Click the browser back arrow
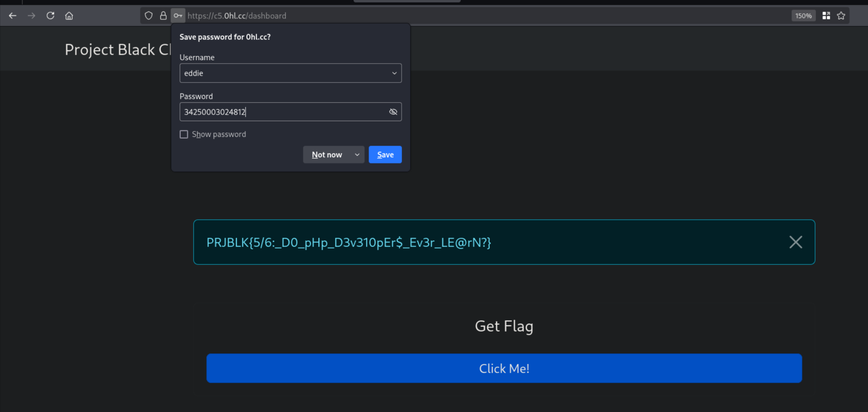The width and height of the screenshot is (868, 412). tap(13, 16)
